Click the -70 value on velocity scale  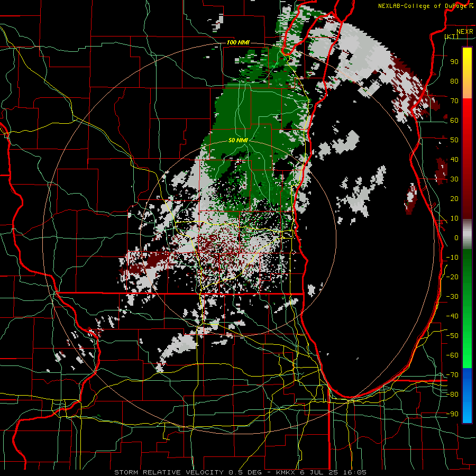tap(452, 375)
